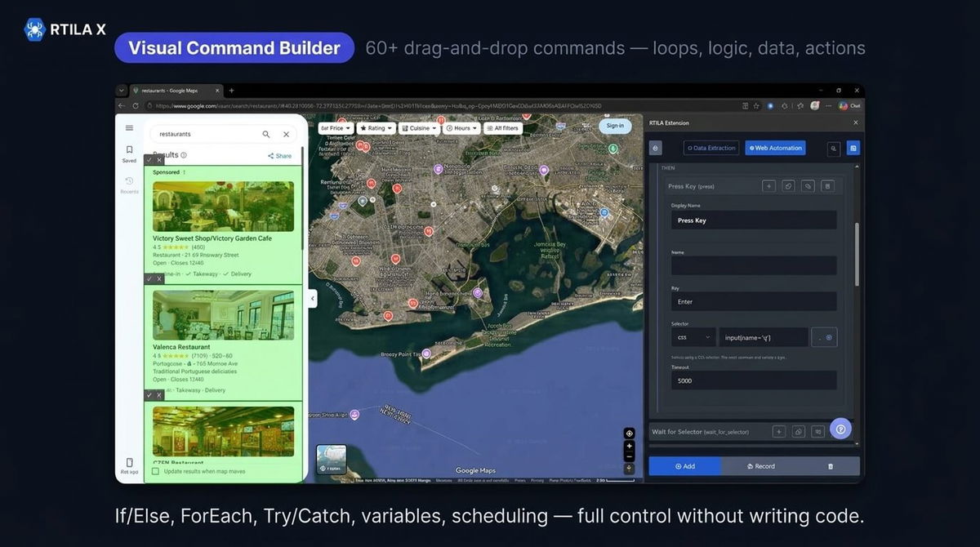Open the Chat copilot button
Image resolution: width=980 pixels, height=547 pixels.
(x=849, y=106)
